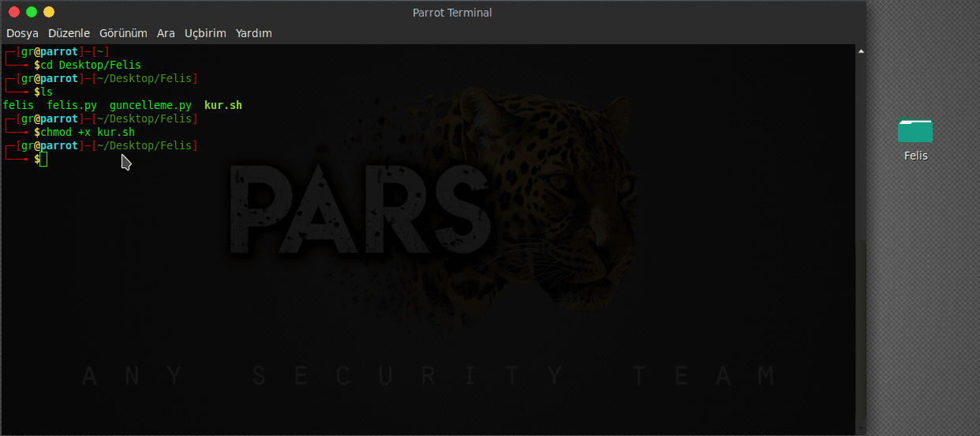Image resolution: width=980 pixels, height=436 pixels.
Task: Open the Görünüm menu
Action: (123, 33)
